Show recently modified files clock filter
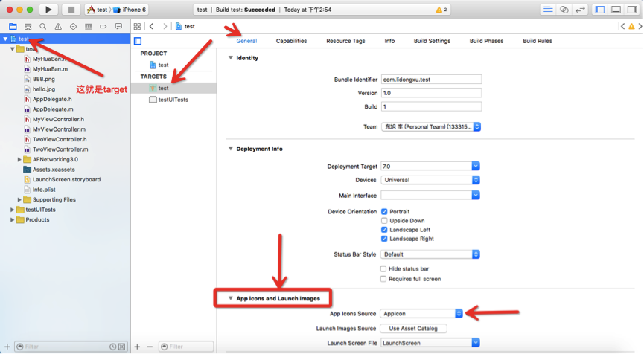 [112, 347]
